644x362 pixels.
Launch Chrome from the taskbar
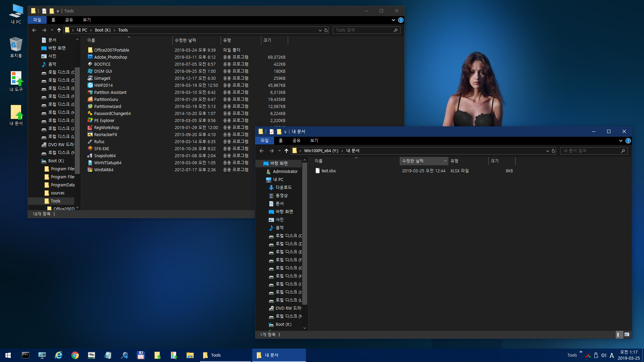click(x=75, y=355)
